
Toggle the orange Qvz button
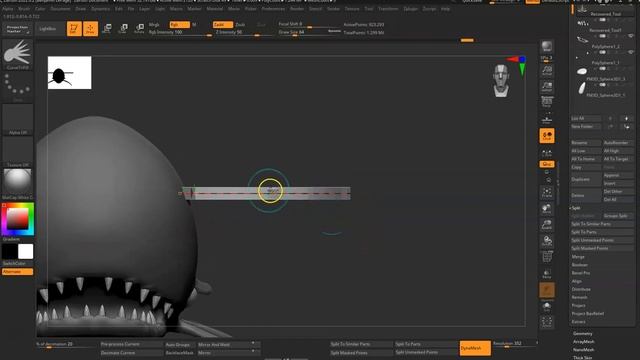547,164
